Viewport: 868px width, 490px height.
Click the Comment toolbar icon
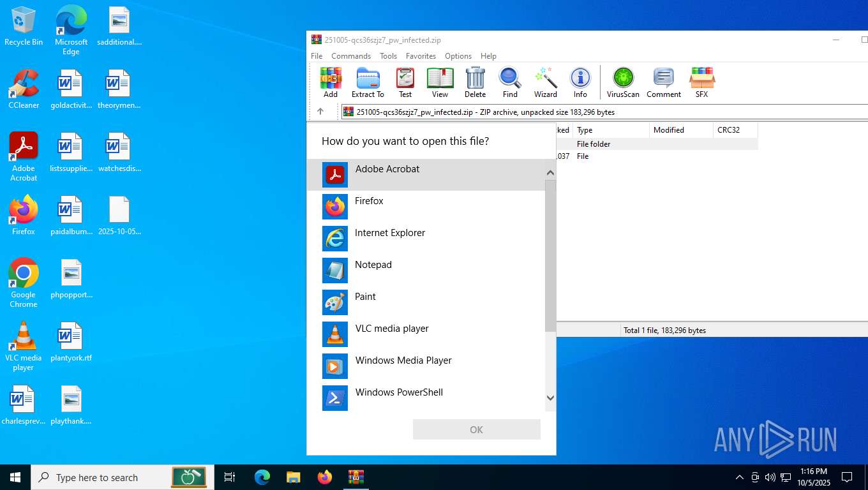[x=664, y=83]
